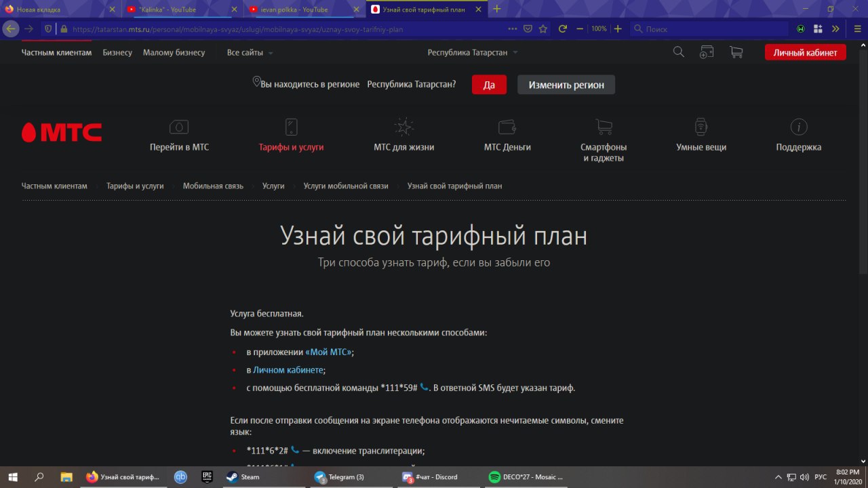Open the Поддержка menu item
Viewport: 868px width, 488px height.
click(x=799, y=136)
